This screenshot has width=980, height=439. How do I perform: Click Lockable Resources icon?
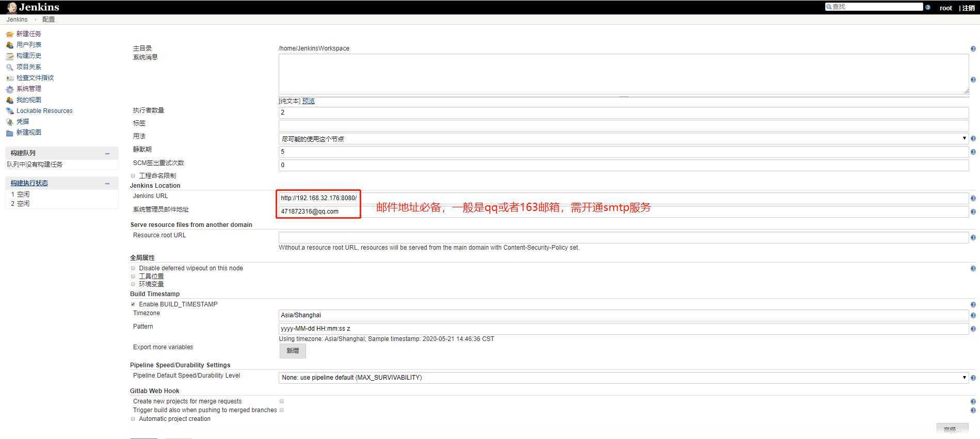[10, 111]
